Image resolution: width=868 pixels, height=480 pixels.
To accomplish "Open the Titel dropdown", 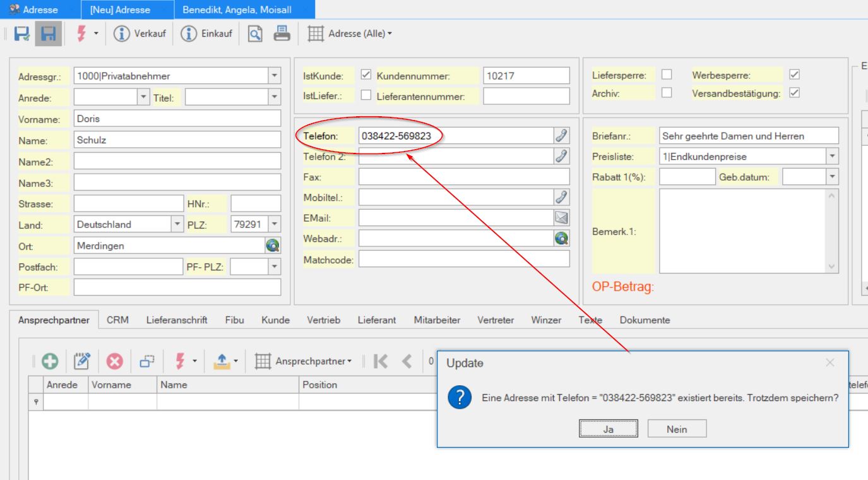I will coord(274,97).
